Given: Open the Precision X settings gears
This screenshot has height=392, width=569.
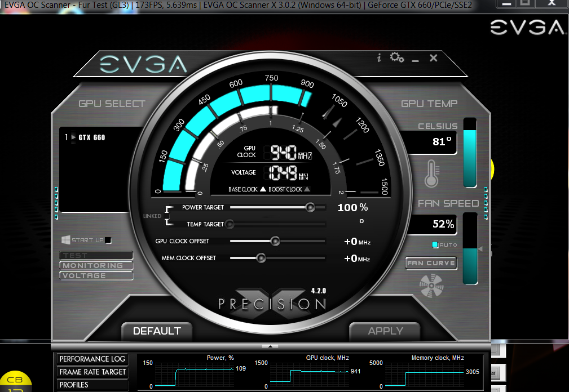Looking at the screenshot, I should 397,57.
